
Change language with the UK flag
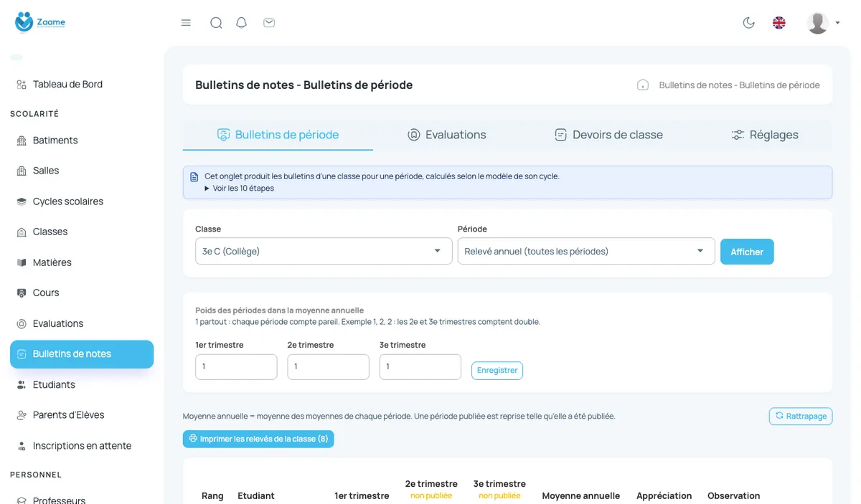(779, 23)
